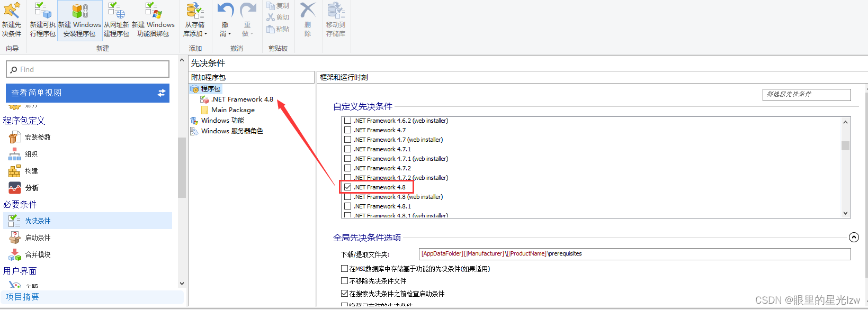The height and width of the screenshot is (310, 868).
Task: Click prerequisites list scroll up arrow
Action: (845, 122)
